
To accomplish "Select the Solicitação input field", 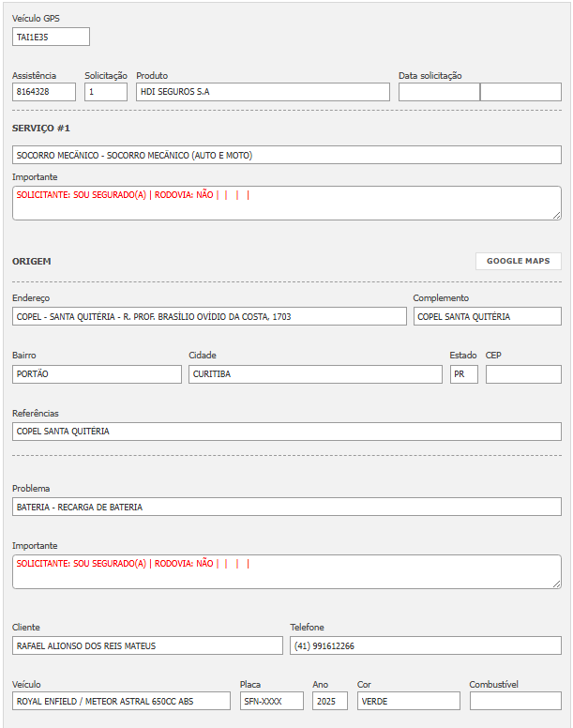I will click(x=105, y=92).
